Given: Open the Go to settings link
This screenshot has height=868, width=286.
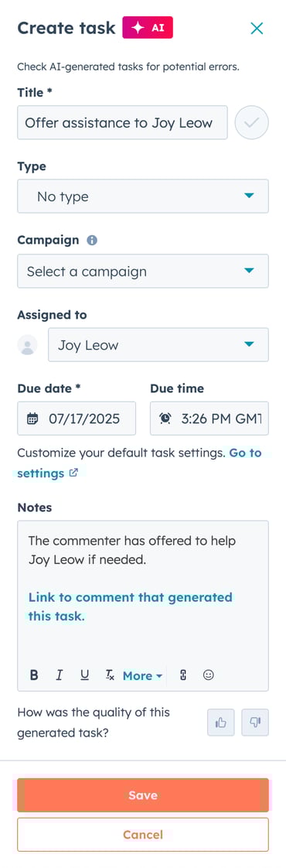Looking at the screenshot, I should pyautogui.click(x=139, y=463).
